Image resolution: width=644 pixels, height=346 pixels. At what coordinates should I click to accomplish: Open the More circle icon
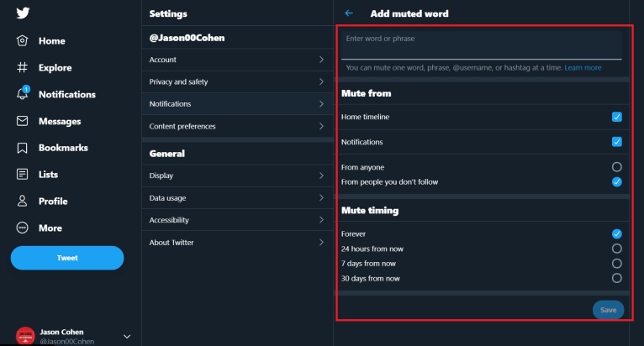point(22,228)
